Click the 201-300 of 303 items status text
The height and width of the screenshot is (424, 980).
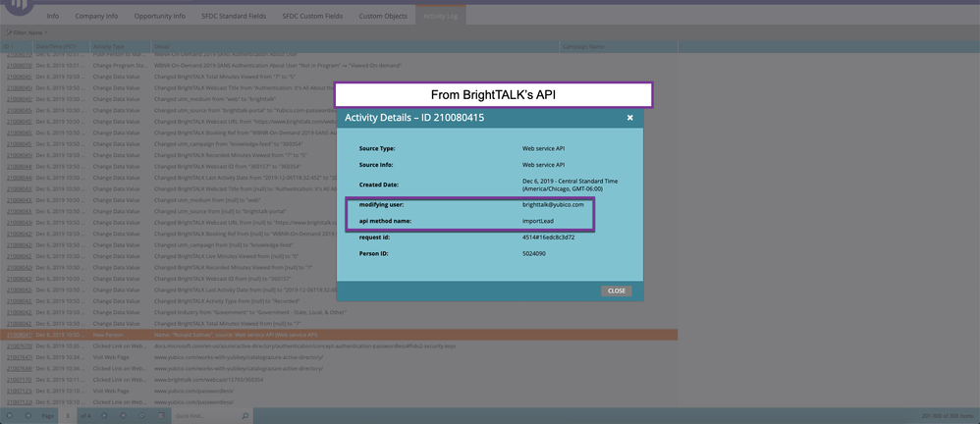click(x=948, y=416)
